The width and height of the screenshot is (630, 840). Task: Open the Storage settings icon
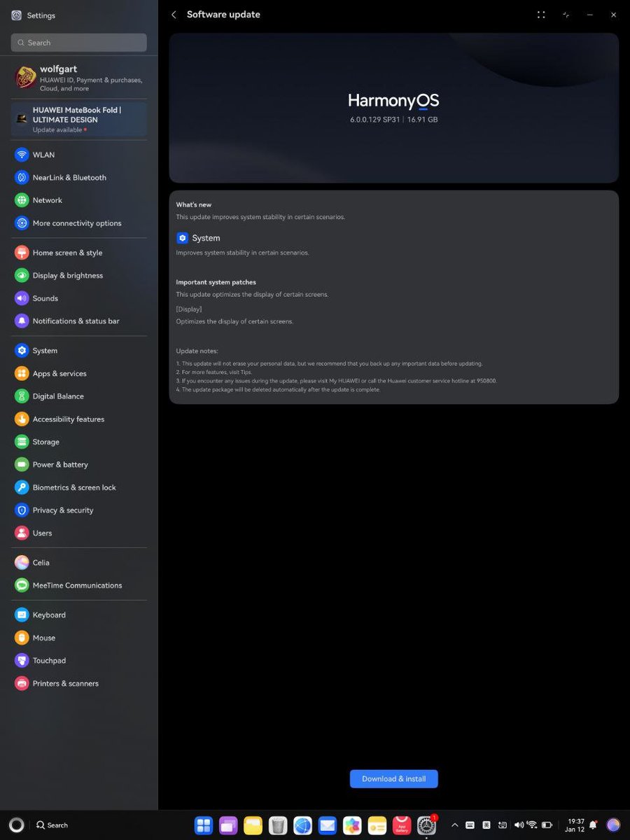coord(22,442)
